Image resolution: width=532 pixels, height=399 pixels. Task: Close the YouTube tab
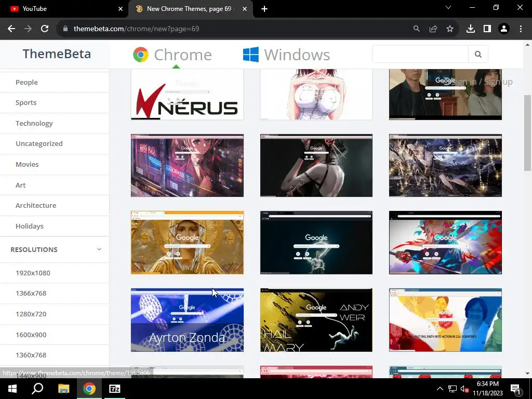point(121,9)
